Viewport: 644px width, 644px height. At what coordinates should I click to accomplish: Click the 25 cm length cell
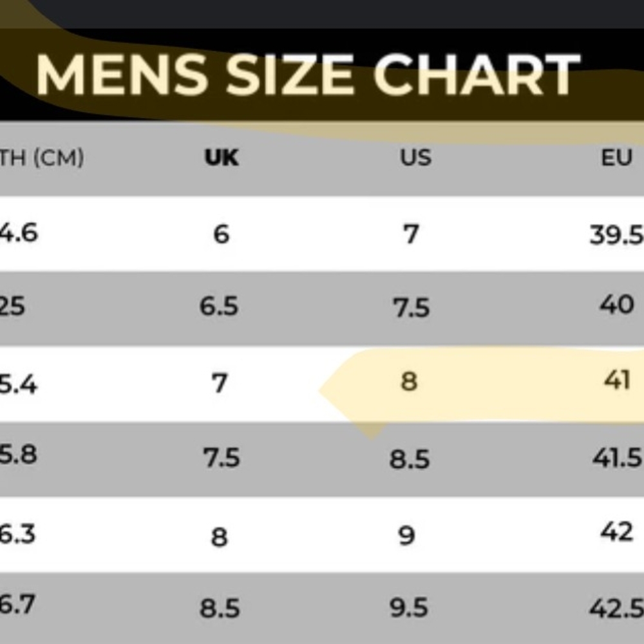click(12, 307)
